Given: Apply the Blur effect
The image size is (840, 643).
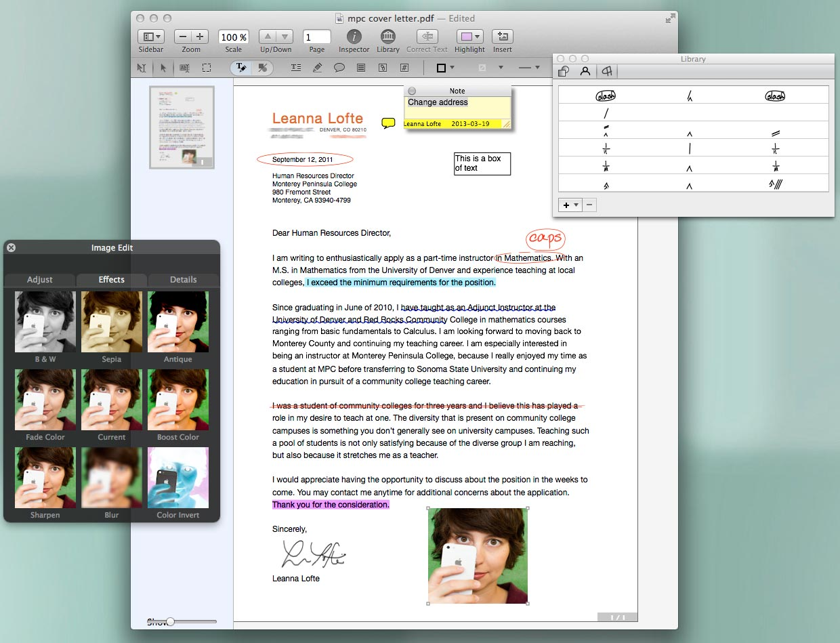Looking at the screenshot, I should pos(112,478).
